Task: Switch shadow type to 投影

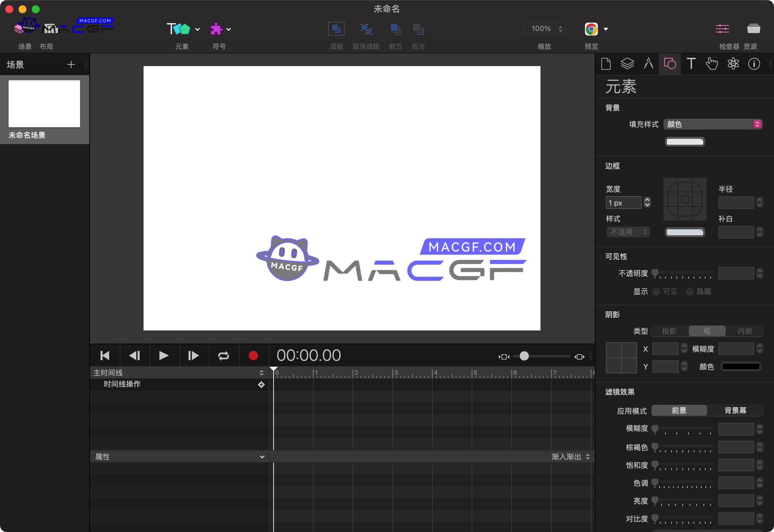Action: pyautogui.click(x=669, y=331)
